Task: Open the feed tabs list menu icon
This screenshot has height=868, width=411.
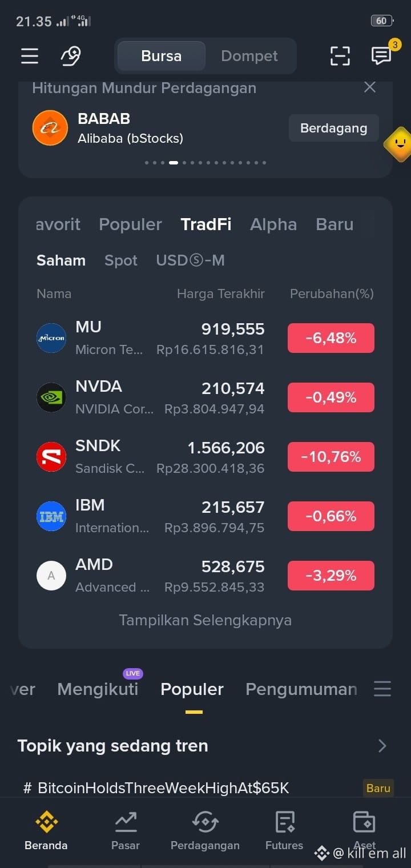Action: click(382, 689)
